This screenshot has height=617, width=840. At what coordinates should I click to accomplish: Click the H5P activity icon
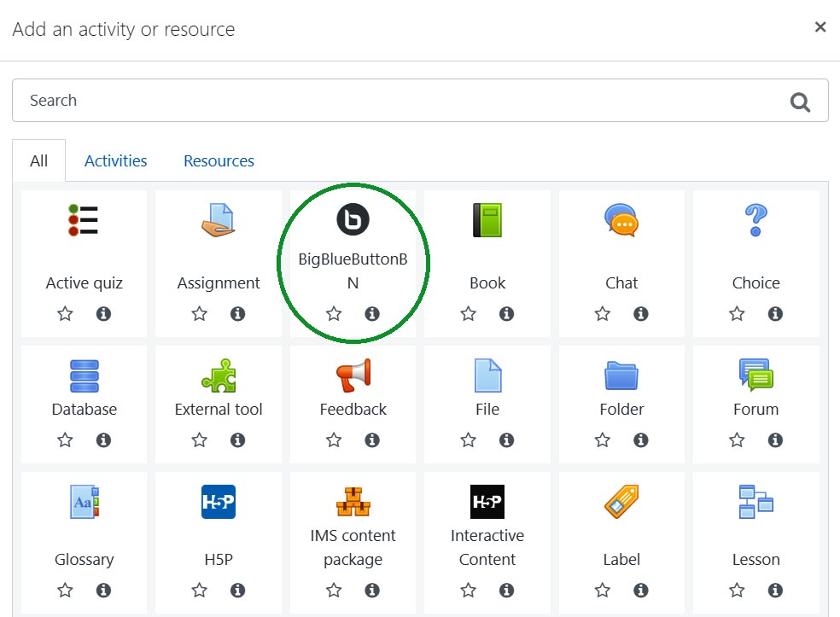coord(218,502)
